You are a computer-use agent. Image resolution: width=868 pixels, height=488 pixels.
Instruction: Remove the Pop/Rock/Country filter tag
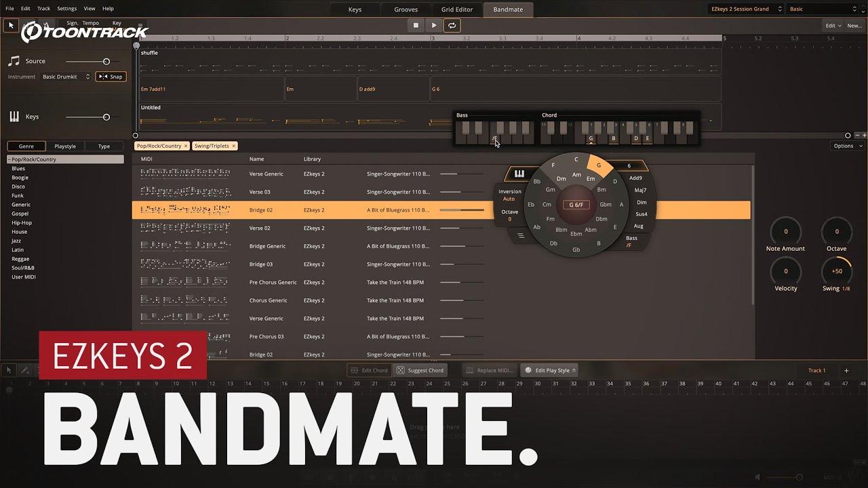186,146
